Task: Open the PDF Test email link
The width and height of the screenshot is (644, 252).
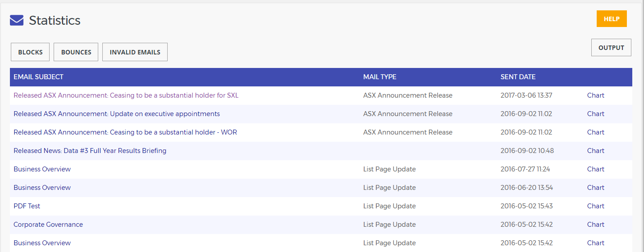Action: point(27,206)
